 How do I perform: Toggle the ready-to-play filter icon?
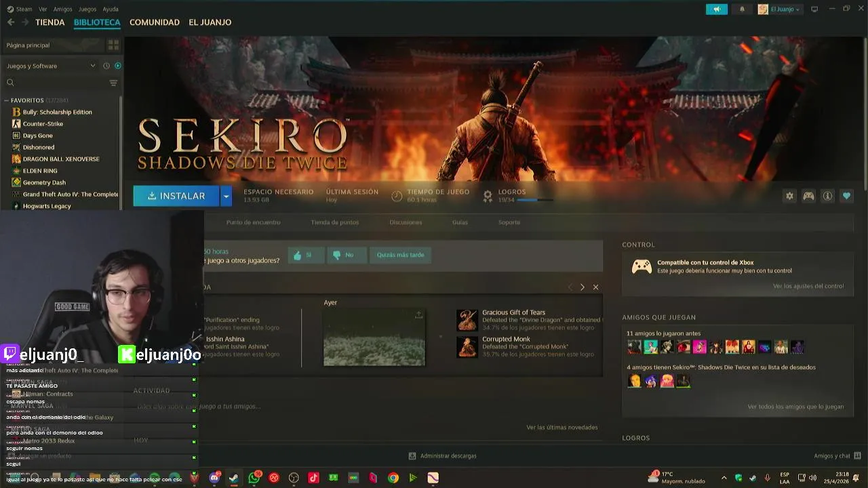[117, 66]
